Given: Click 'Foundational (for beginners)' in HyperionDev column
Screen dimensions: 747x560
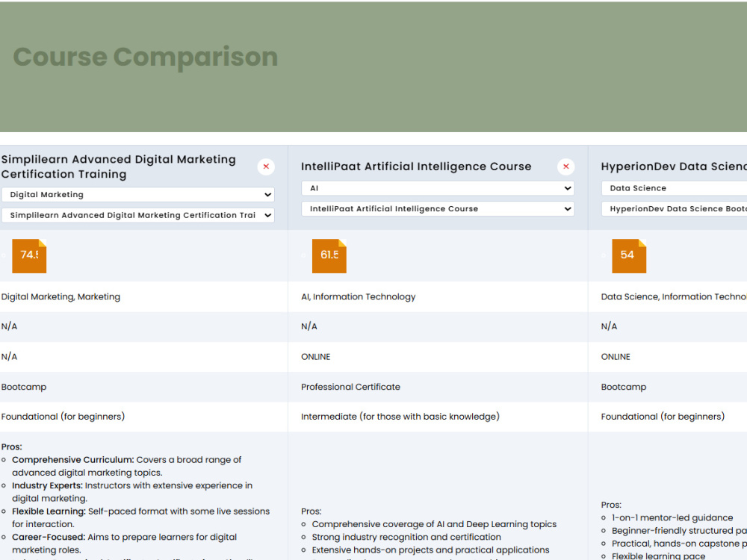Looking at the screenshot, I should pos(663,417).
